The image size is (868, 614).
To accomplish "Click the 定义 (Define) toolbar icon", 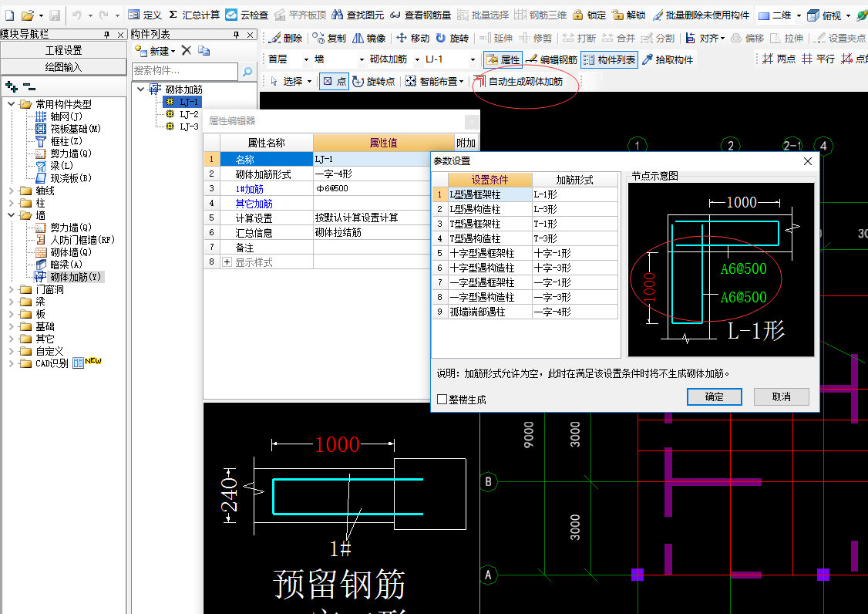I will (145, 15).
